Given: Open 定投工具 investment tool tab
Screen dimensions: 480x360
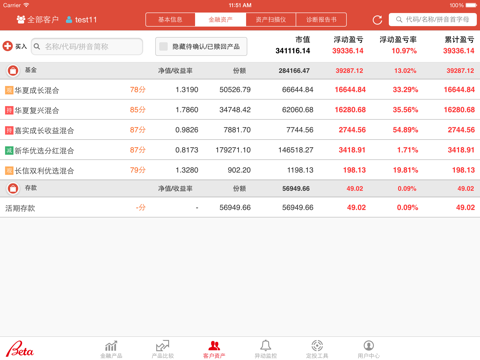Looking at the screenshot, I should (x=317, y=349).
